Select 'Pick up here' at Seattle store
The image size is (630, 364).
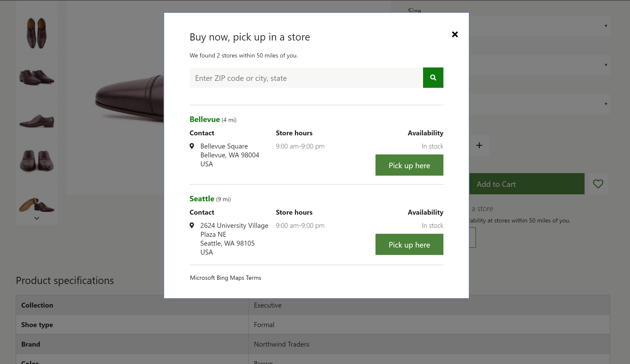pyautogui.click(x=409, y=244)
